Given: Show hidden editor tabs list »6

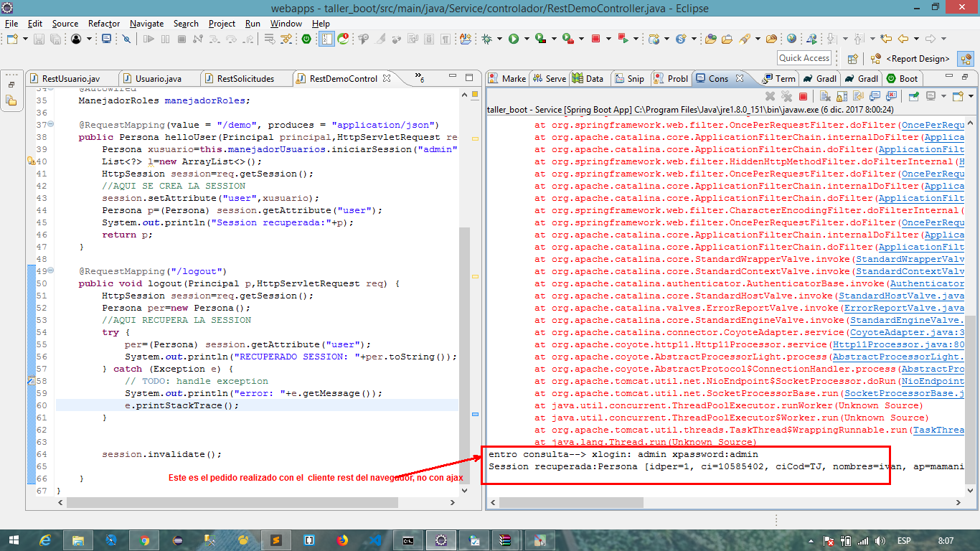Looking at the screenshot, I should (x=419, y=77).
